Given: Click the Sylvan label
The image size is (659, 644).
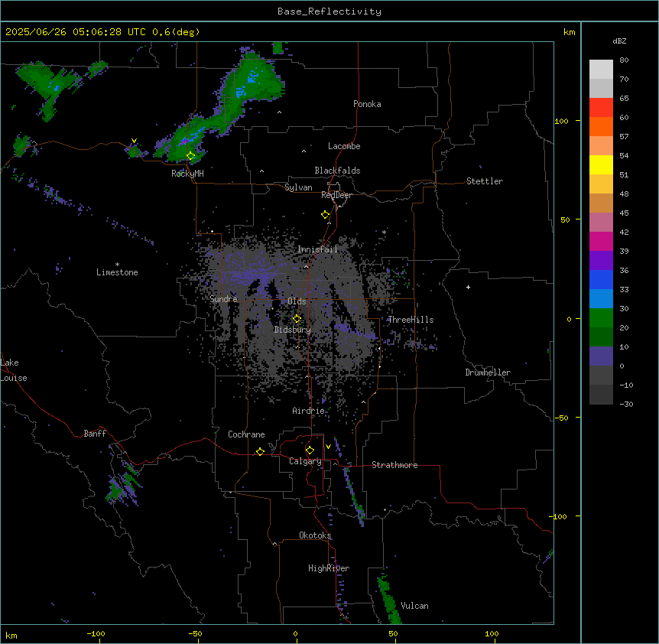Looking at the screenshot, I should click(x=298, y=187).
